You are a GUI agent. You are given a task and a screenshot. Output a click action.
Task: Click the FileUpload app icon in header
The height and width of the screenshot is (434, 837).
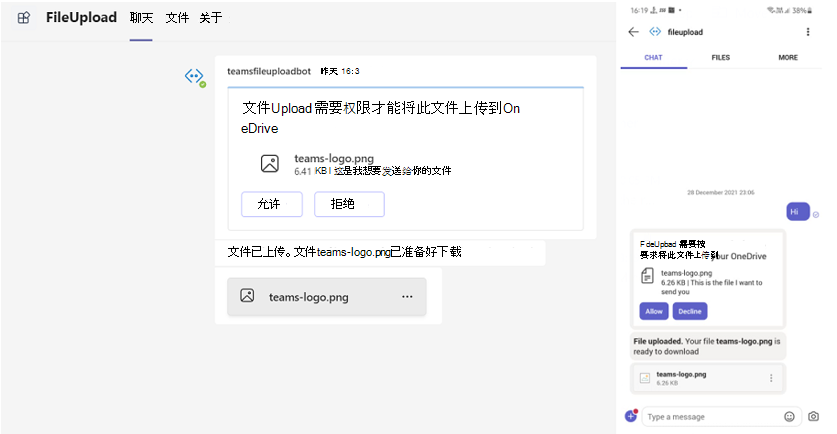23,18
